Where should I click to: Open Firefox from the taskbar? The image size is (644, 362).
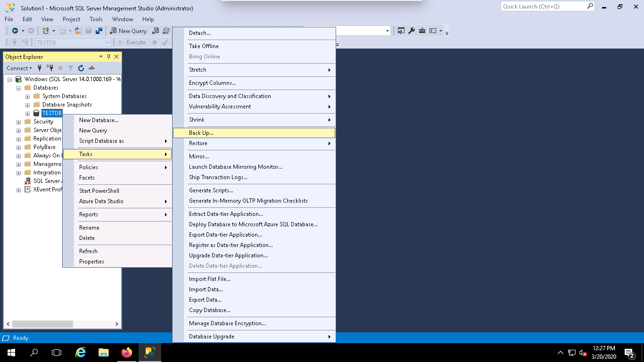(127, 352)
